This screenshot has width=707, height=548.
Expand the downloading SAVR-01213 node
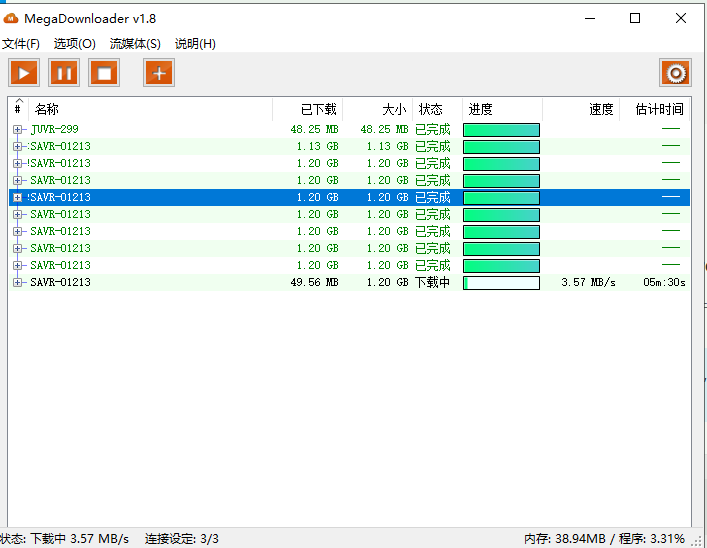17,282
